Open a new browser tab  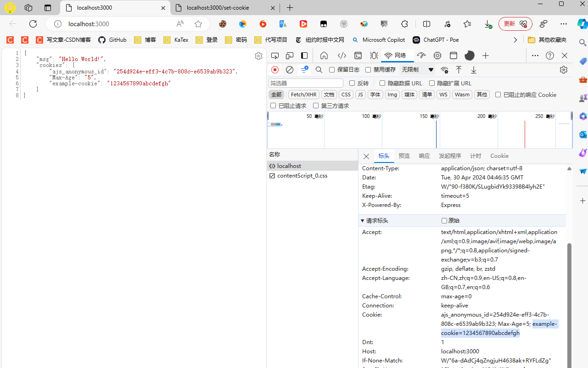tap(290, 8)
